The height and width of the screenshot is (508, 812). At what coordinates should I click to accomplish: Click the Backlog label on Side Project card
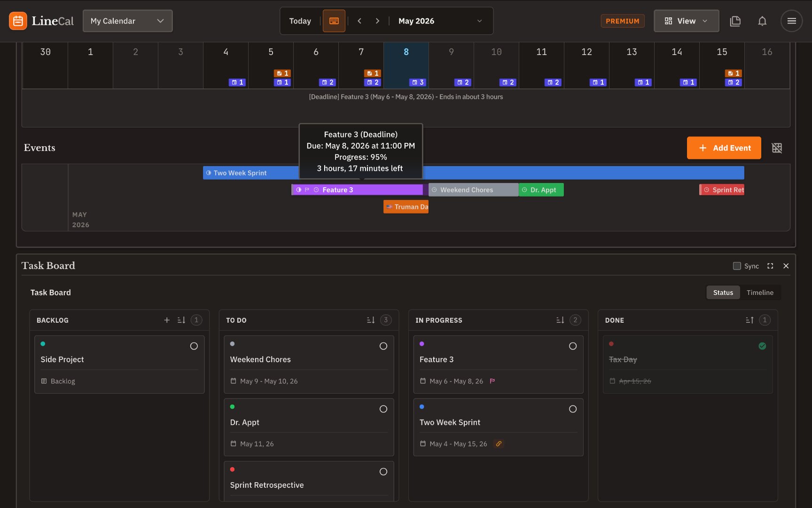[x=63, y=381]
